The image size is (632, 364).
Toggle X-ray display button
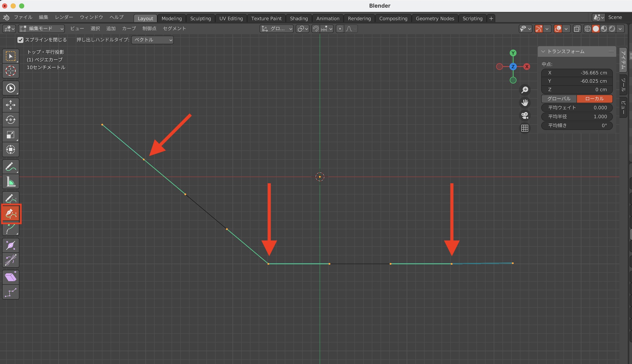click(577, 29)
